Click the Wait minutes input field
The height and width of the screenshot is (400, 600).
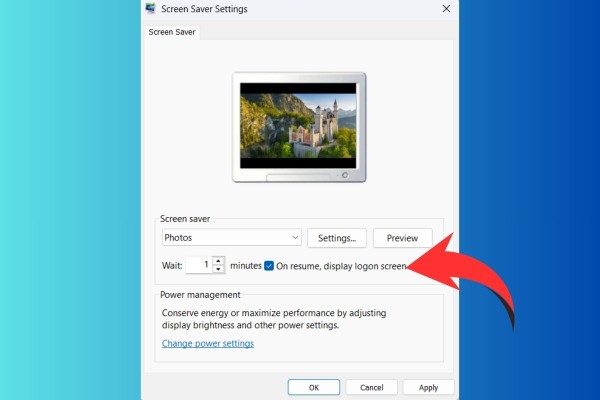[199, 265]
